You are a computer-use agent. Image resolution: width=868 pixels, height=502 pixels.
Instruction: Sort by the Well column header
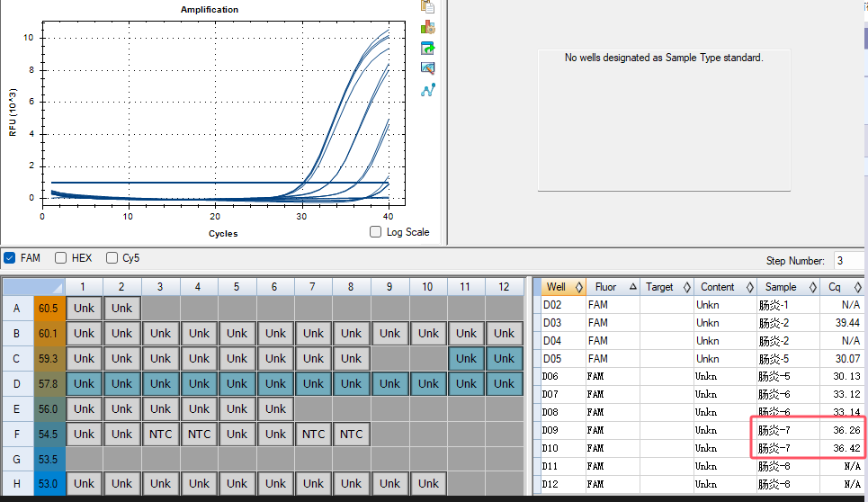564,287
